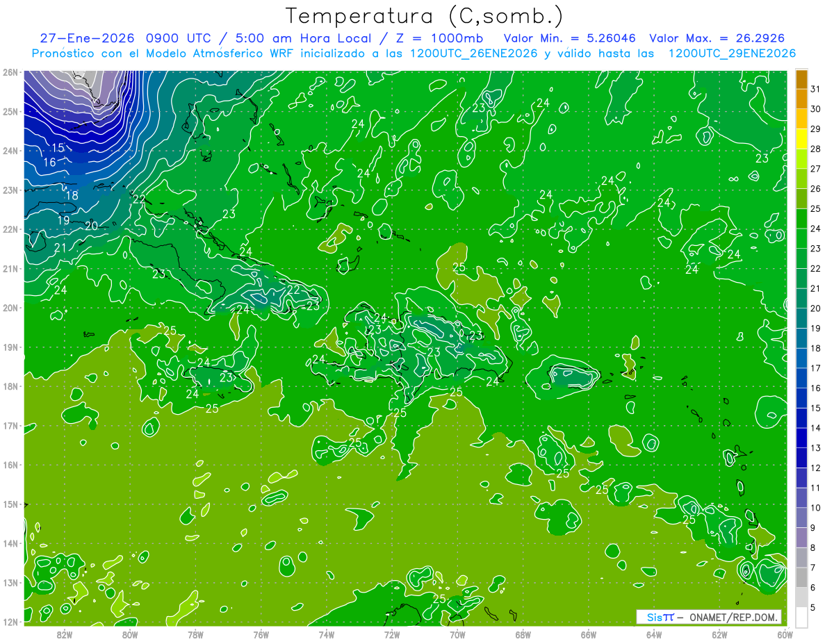Click the "78W" longitude axis label
Viewport: 834px width, 644px height.
pos(195,634)
